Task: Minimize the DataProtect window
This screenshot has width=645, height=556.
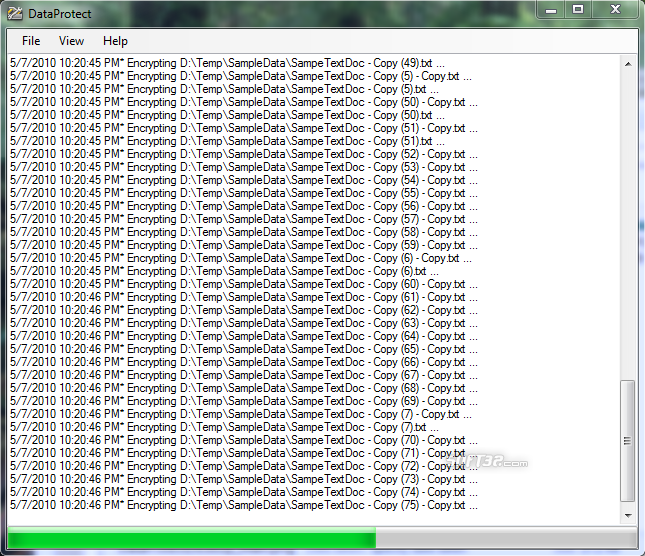Action: [551, 10]
